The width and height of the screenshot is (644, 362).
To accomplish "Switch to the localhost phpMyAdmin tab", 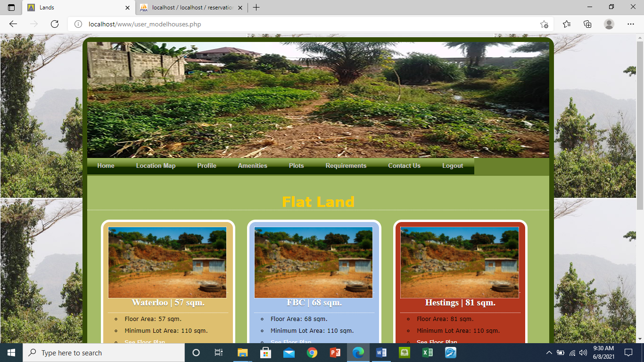I will tap(191, 8).
